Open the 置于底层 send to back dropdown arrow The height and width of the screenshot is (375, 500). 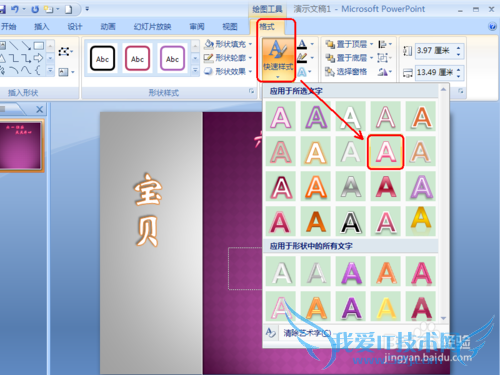pyautogui.click(x=372, y=58)
